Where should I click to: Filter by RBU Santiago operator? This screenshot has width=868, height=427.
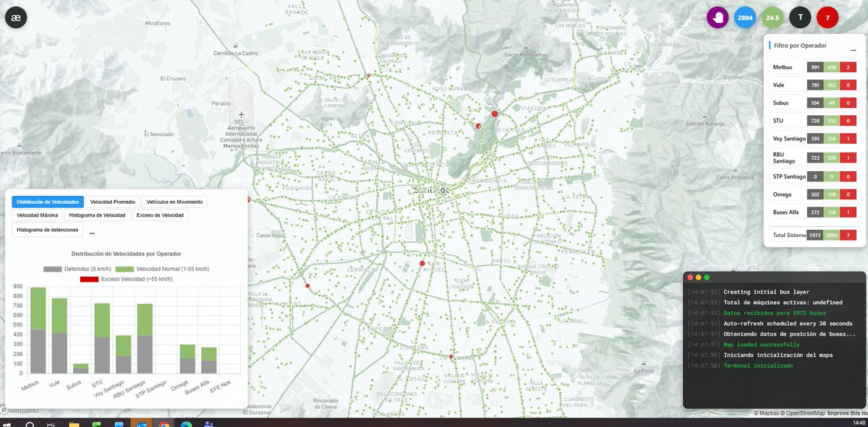814,157
